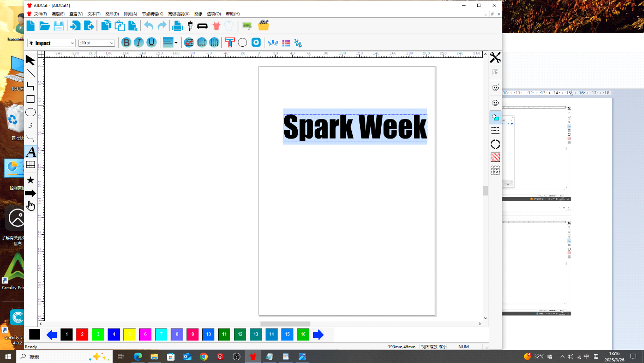Image resolution: width=644 pixels, height=363 pixels.
Task: Pick red color swatch number 2
Action: pos(82,334)
